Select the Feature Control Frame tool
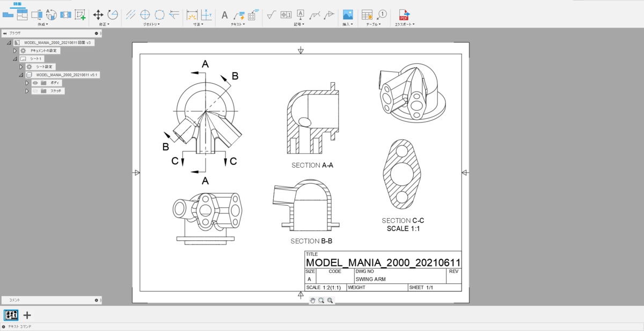 [286, 15]
